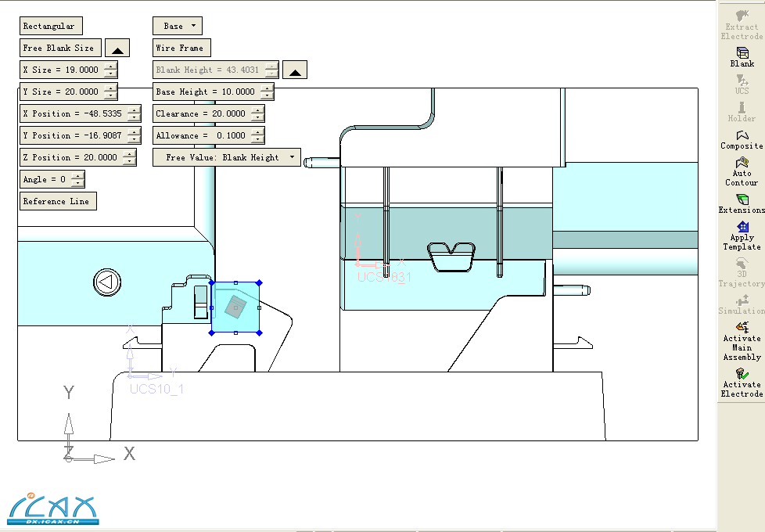
Task: Toggle the Rectangular blank shape button
Action: (x=51, y=26)
